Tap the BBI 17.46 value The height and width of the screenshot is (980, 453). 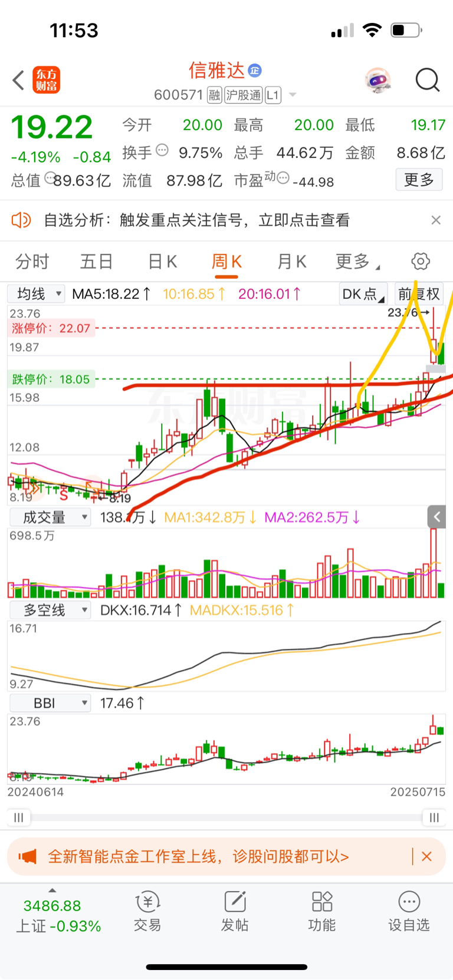coord(122,703)
